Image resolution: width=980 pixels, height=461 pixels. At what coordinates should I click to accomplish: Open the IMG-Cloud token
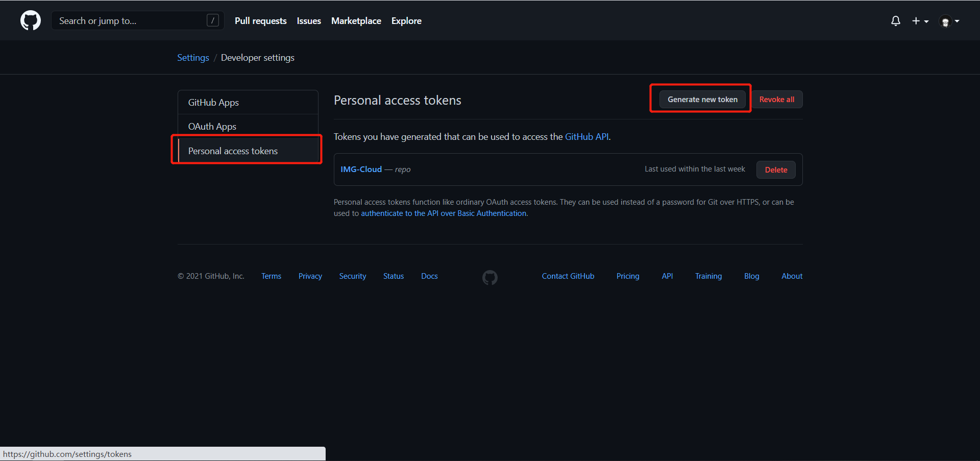(x=361, y=169)
